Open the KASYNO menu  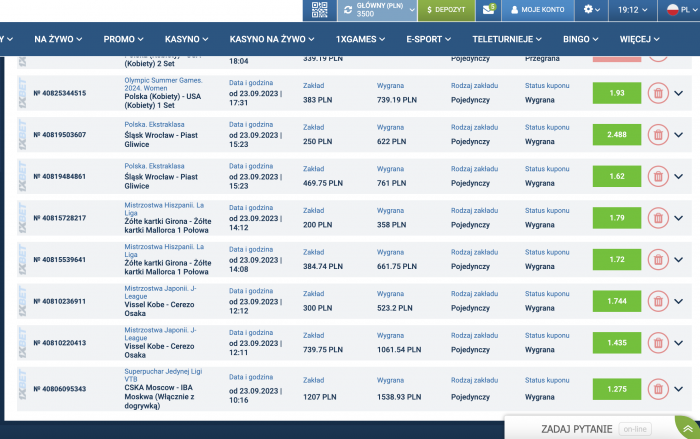coord(186,39)
